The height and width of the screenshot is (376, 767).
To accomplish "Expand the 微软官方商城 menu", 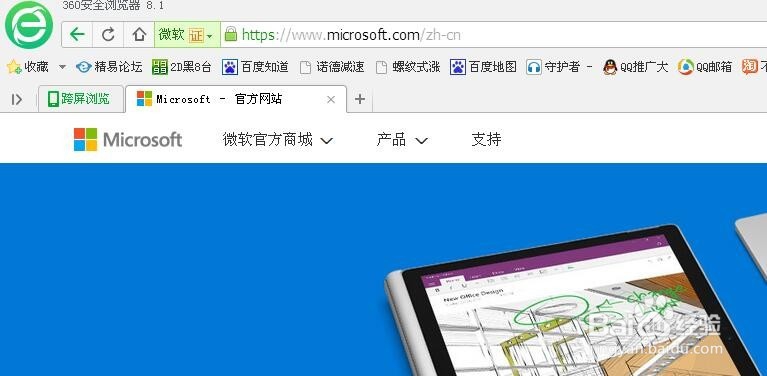I will (x=277, y=140).
